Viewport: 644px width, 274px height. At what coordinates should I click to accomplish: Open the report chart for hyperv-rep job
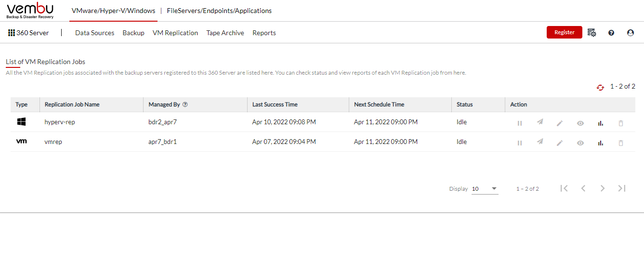[x=600, y=123]
